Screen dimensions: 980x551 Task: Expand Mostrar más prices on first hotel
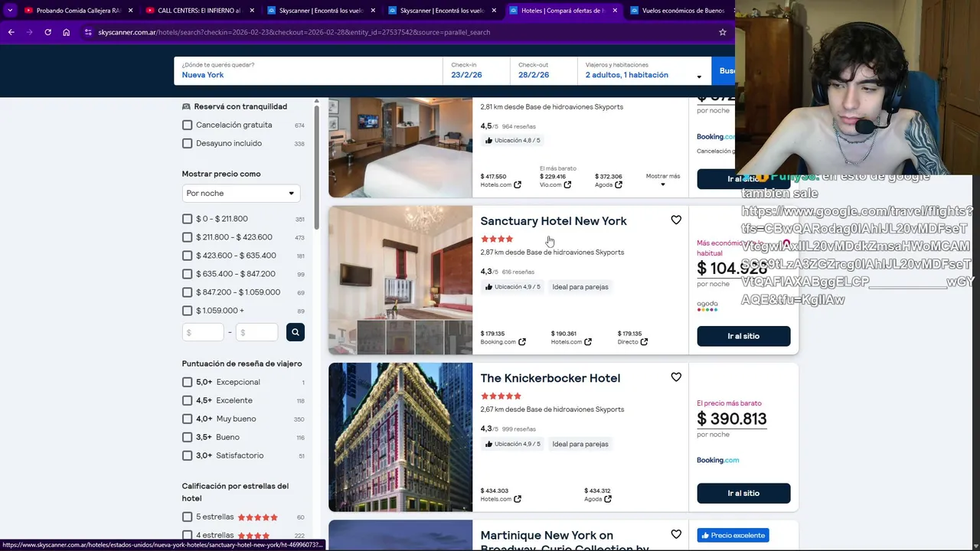click(x=663, y=180)
